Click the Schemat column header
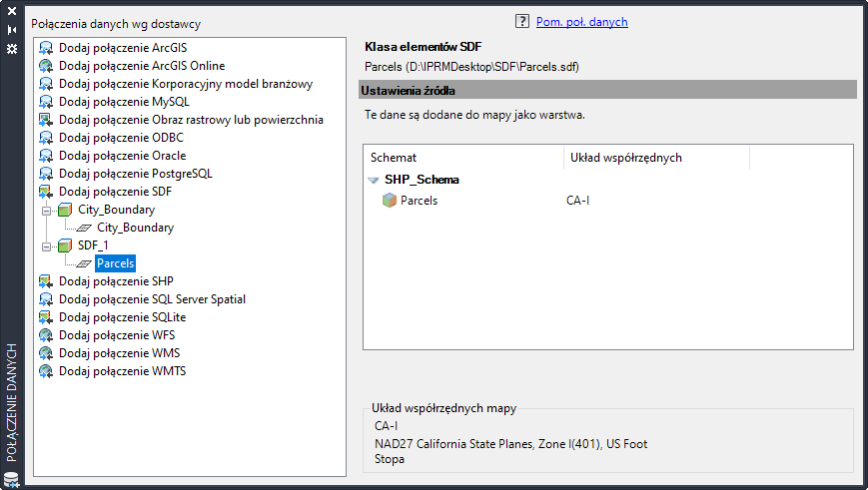This screenshot has height=490, width=868. 394,158
